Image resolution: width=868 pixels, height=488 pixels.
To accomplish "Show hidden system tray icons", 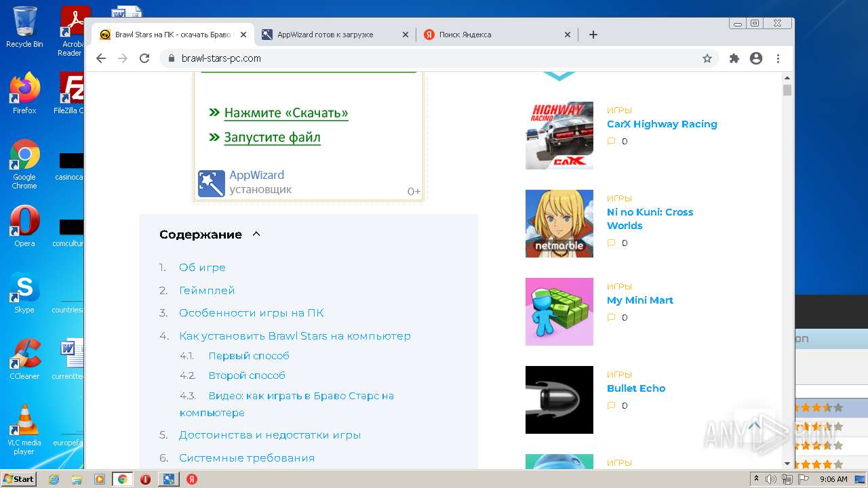I will (755, 479).
